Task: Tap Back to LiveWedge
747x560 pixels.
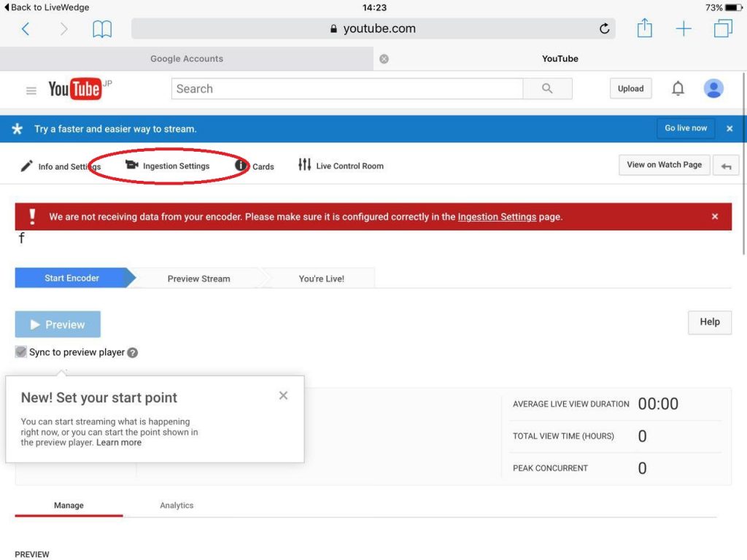Action: (46, 7)
